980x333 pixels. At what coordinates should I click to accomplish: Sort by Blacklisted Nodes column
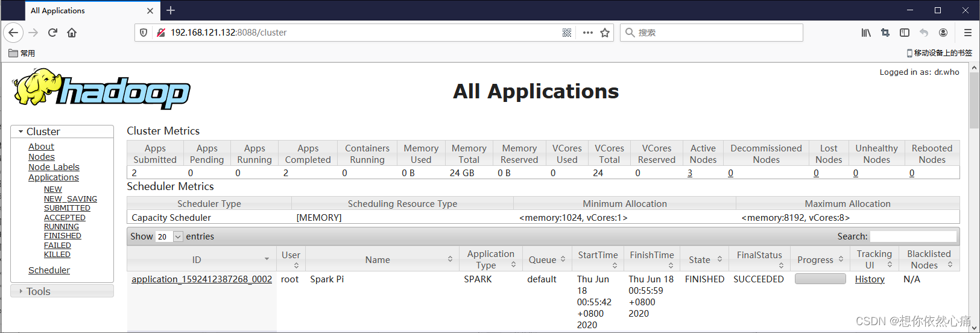pos(929,259)
